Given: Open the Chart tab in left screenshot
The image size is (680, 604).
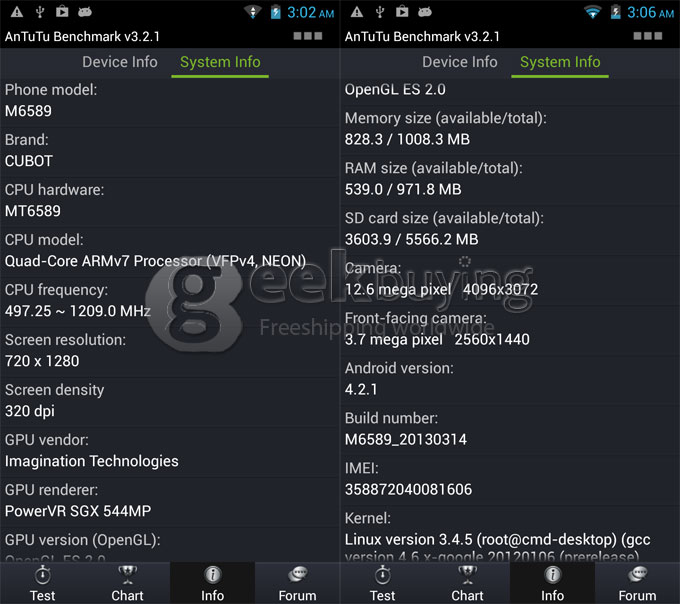Looking at the screenshot, I should point(128,583).
